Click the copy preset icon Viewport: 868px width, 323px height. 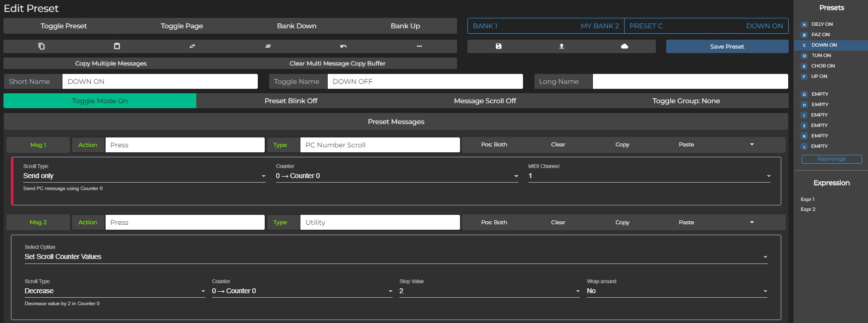click(42, 46)
